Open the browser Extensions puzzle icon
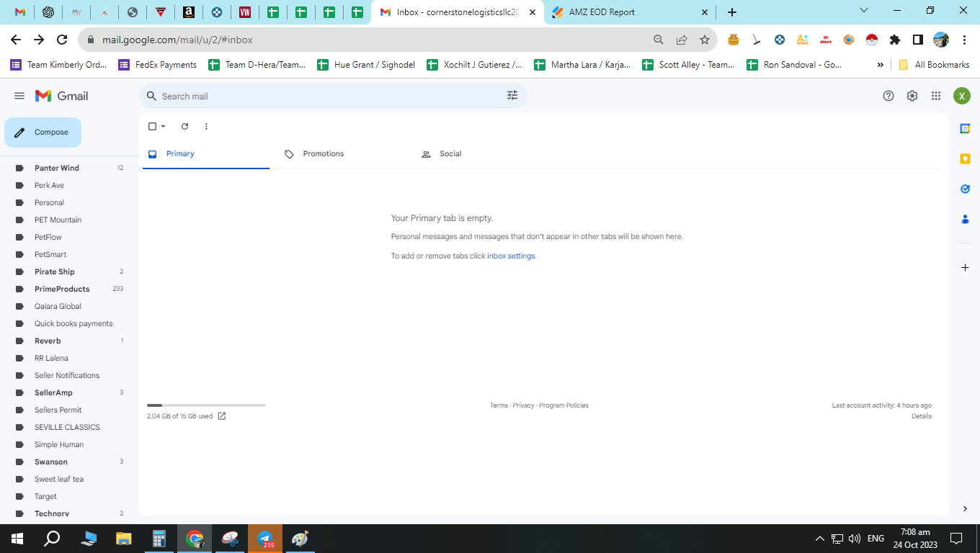 (895, 40)
